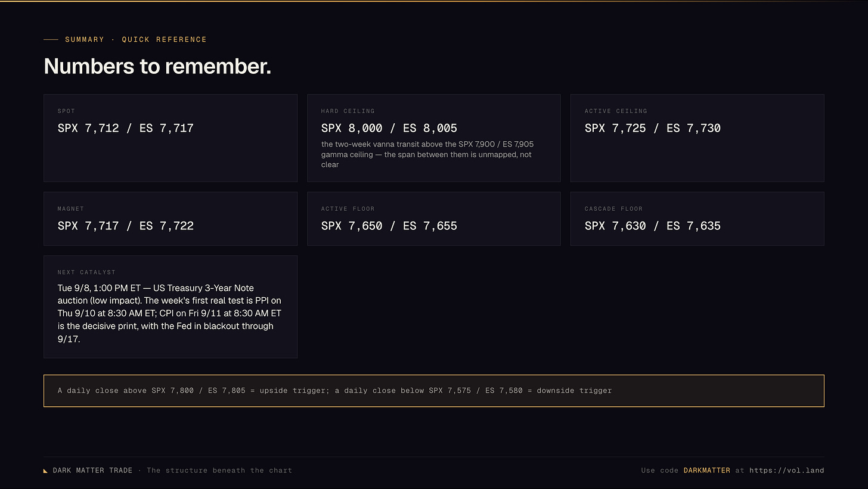868x489 pixels.
Task: Select the Cascade Floor label text
Action: click(613, 208)
